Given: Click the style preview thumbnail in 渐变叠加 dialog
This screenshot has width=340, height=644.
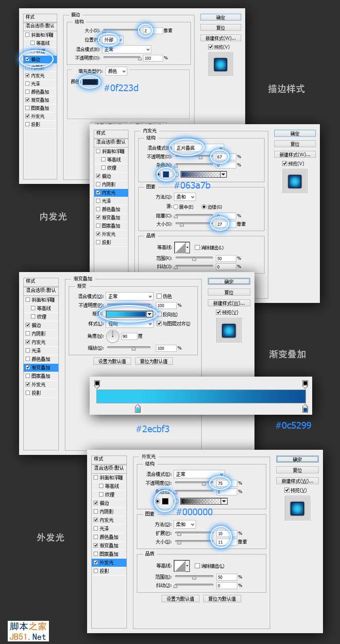Looking at the screenshot, I should pyautogui.click(x=228, y=330).
